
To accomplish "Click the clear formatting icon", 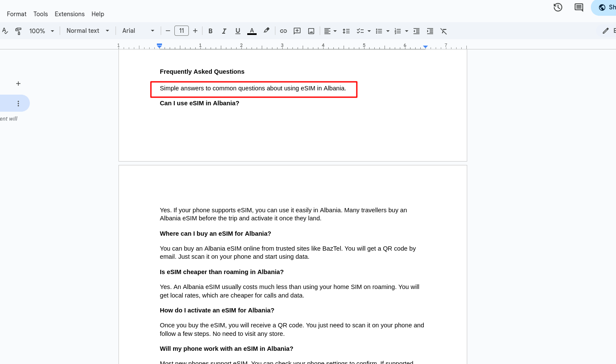I will [x=443, y=31].
